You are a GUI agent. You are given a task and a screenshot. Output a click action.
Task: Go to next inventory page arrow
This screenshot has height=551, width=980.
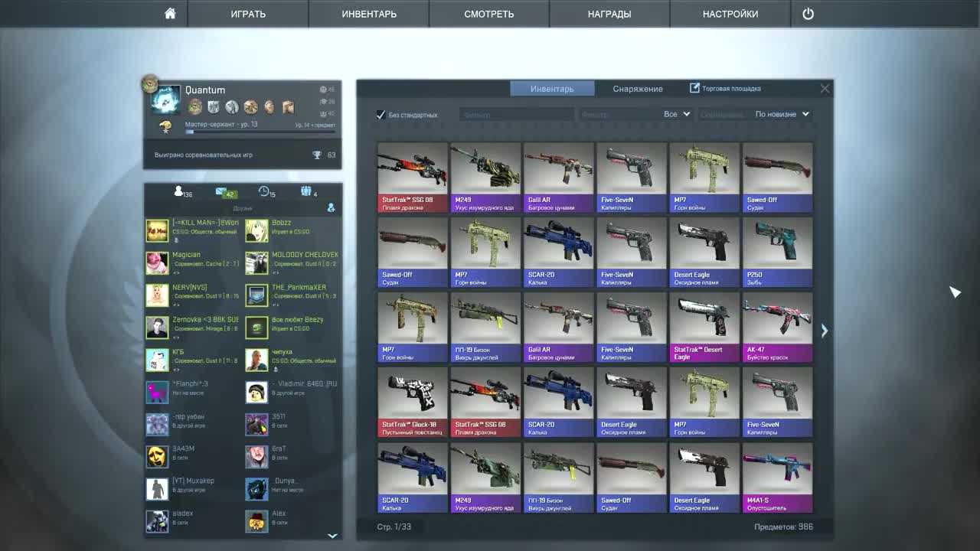click(824, 330)
